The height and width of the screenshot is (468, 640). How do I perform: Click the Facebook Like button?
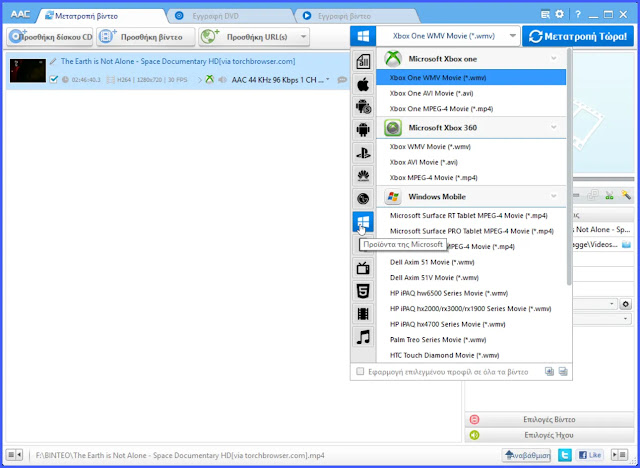tap(589, 455)
